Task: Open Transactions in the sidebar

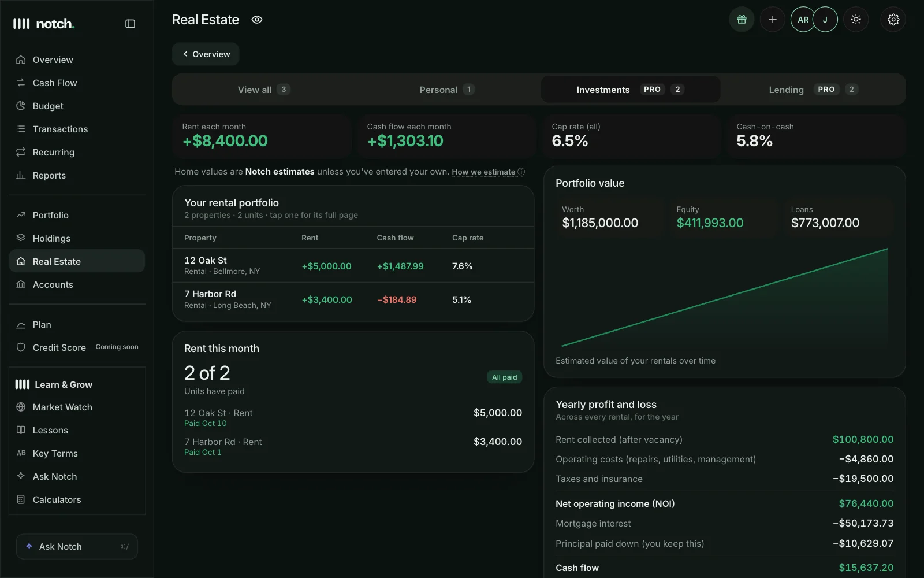Action: [x=77, y=129]
